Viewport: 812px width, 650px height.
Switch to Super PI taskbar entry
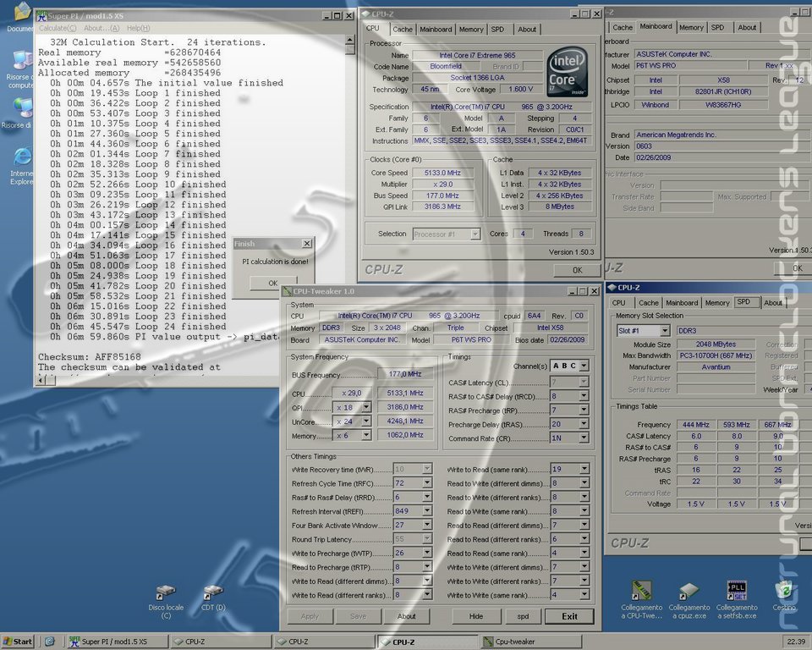click(118, 642)
